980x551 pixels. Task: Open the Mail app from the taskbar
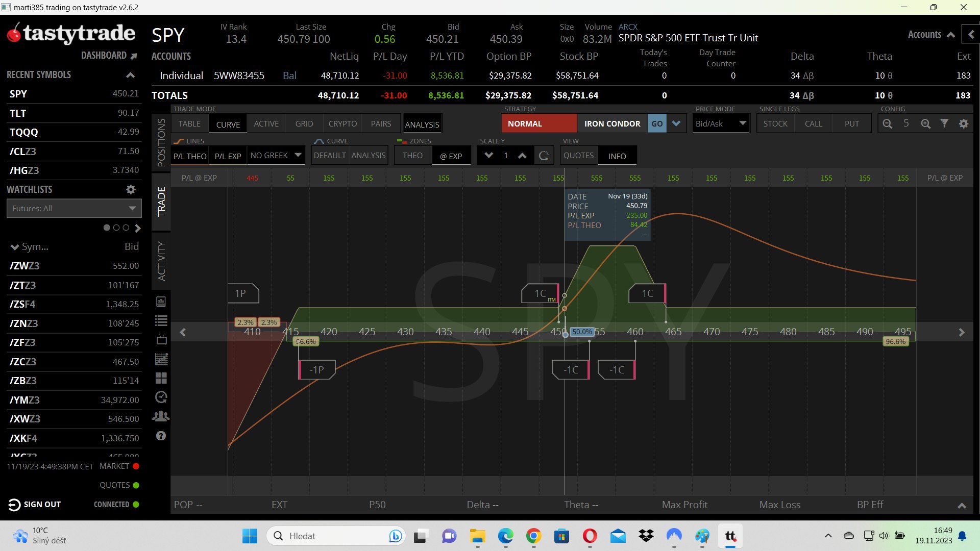618,536
